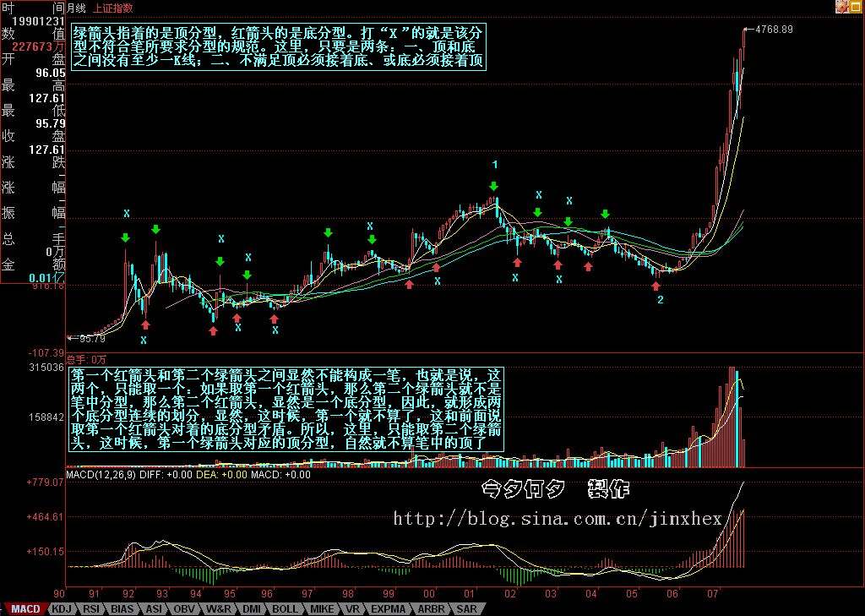The width and height of the screenshot is (865, 616).
Task: Switch to the OBV indicator tab
Action: pyautogui.click(x=183, y=608)
